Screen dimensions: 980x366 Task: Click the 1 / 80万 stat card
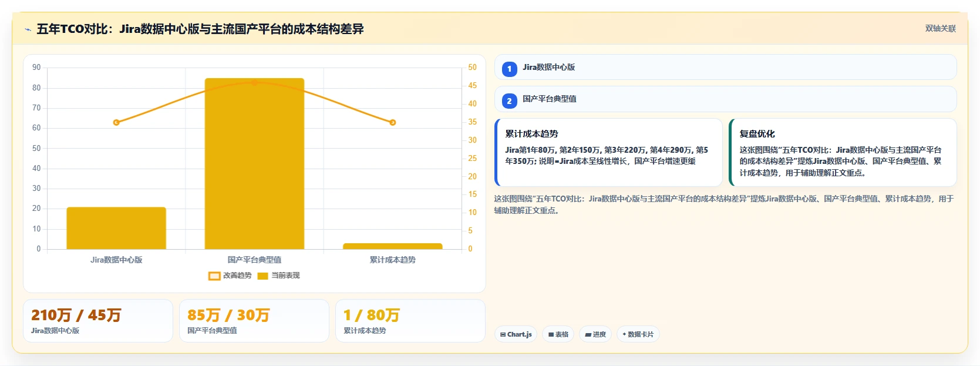point(410,321)
